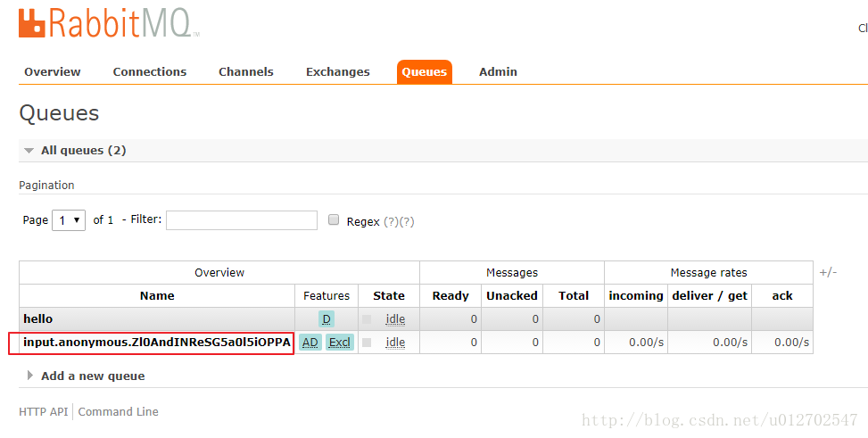Enable the Regex filter checkbox
868x438 pixels.
click(x=335, y=220)
